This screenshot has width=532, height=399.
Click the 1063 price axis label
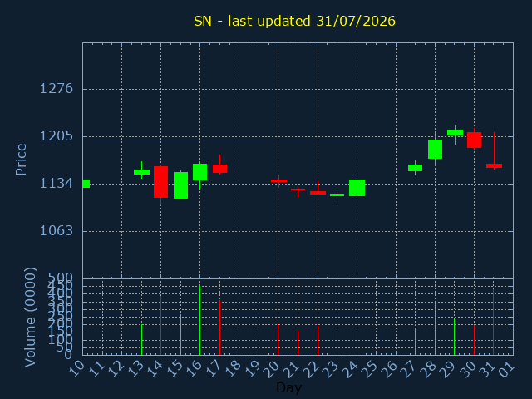(x=57, y=231)
